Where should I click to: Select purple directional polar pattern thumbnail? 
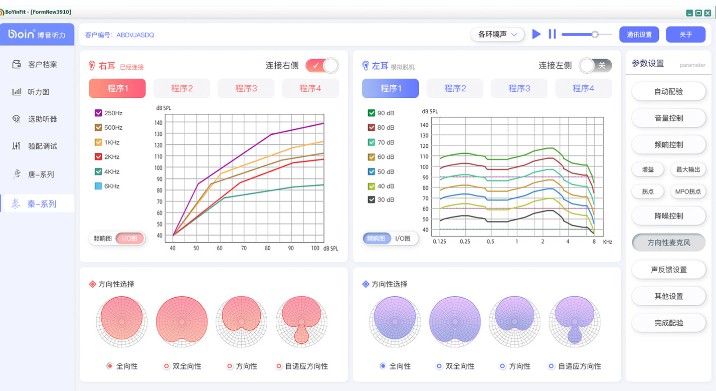coord(515,322)
